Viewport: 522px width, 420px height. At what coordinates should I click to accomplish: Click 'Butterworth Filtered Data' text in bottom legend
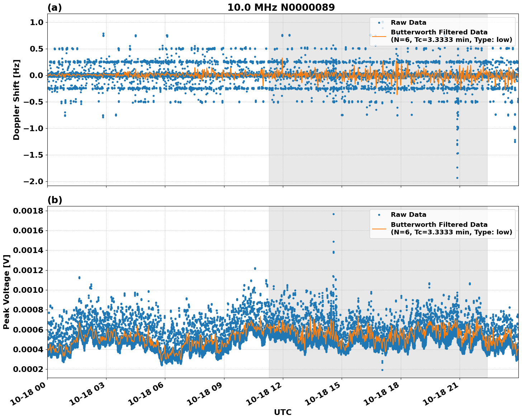click(439, 225)
